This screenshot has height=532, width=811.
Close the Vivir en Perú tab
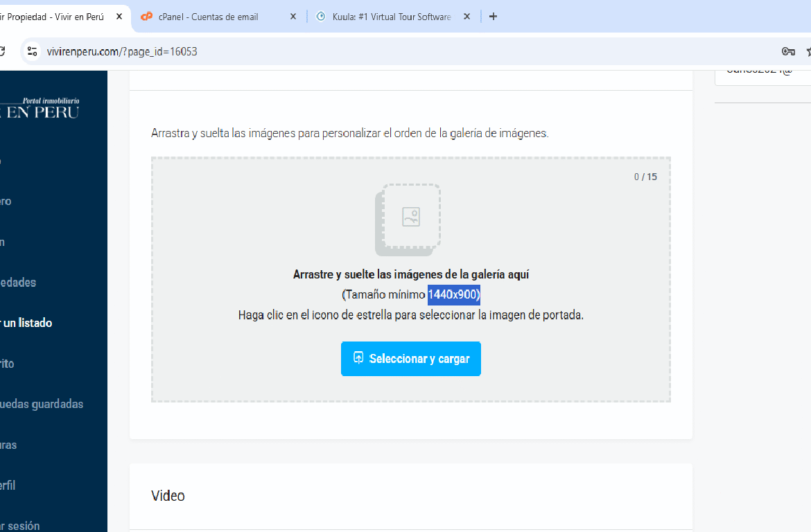point(119,17)
